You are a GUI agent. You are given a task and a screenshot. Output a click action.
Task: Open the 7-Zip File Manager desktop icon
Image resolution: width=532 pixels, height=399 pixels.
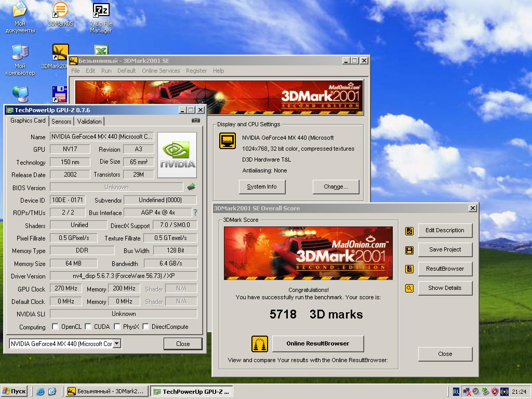(101, 18)
